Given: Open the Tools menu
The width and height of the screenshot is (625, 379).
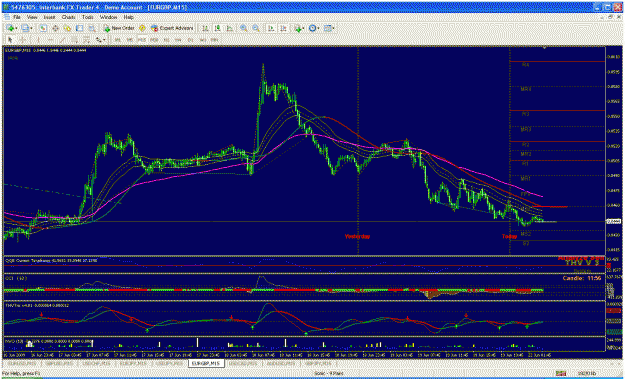Looking at the screenshot, I should click(88, 17).
